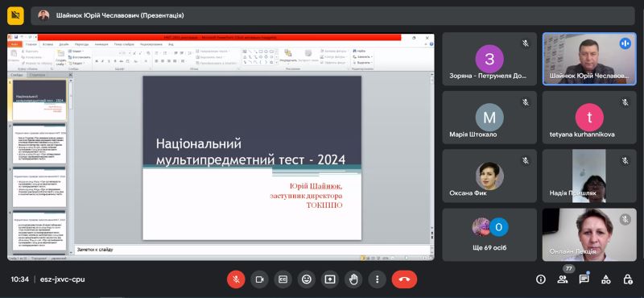Image resolution: width=644 pixels, height=298 pixels.
Task: Click the mute icon on Надія Пришляк tile
Action: pyautogui.click(x=625, y=161)
